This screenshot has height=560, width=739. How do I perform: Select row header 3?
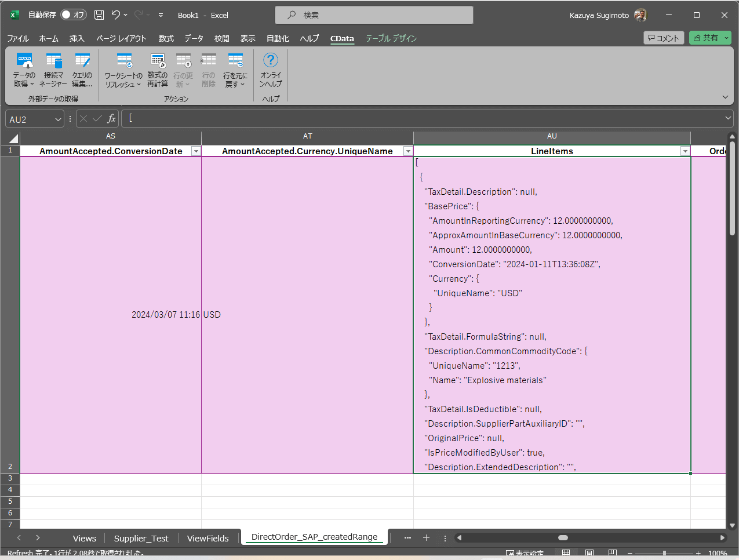pos(10,478)
